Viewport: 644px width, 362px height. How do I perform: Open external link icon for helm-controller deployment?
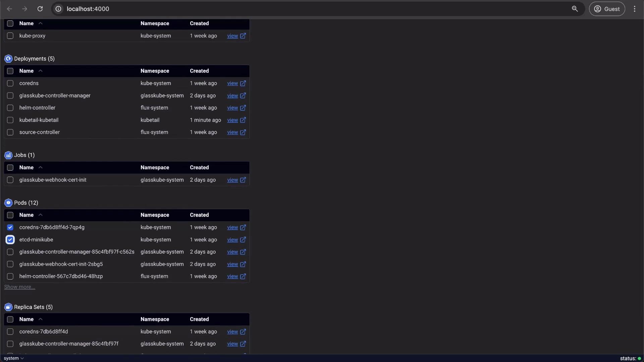pyautogui.click(x=243, y=108)
